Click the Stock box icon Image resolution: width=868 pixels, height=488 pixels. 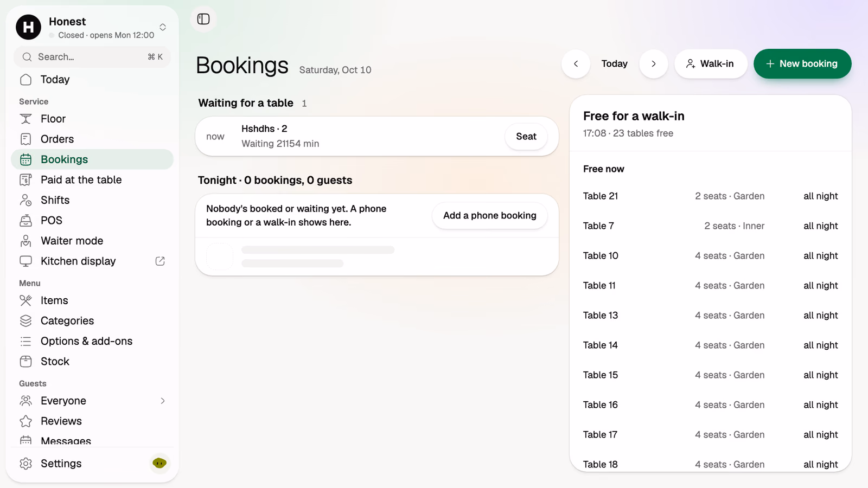click(25, 362)
